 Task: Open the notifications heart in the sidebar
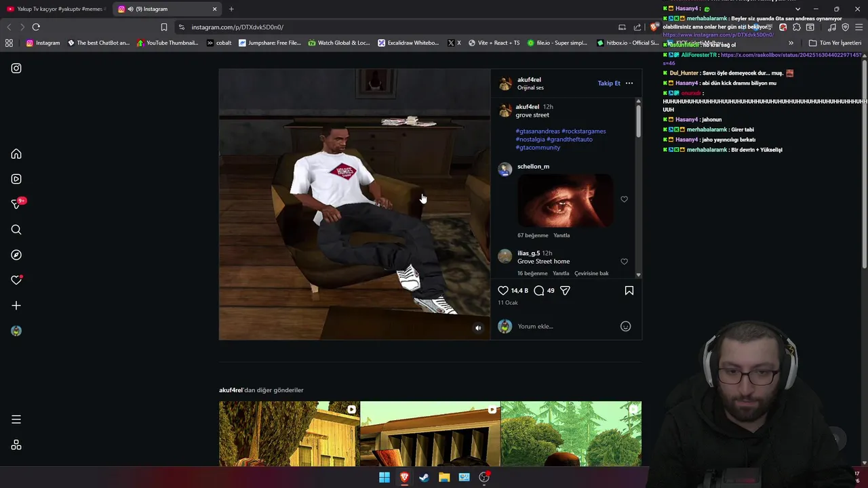[x=16, y=280]
